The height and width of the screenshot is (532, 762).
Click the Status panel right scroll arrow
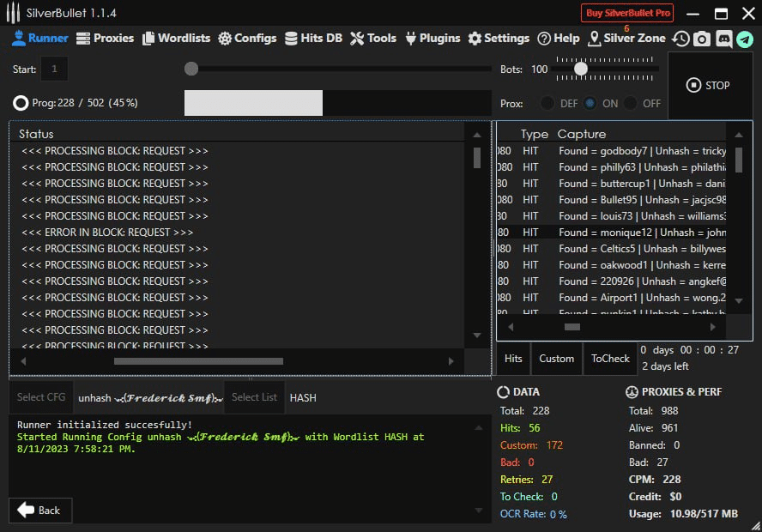[452, 361]
